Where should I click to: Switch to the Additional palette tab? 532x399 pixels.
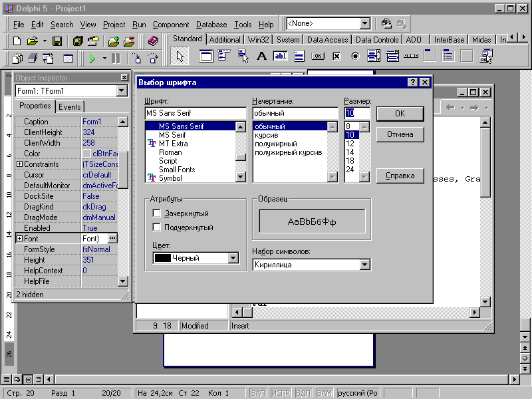pos(225,40)
